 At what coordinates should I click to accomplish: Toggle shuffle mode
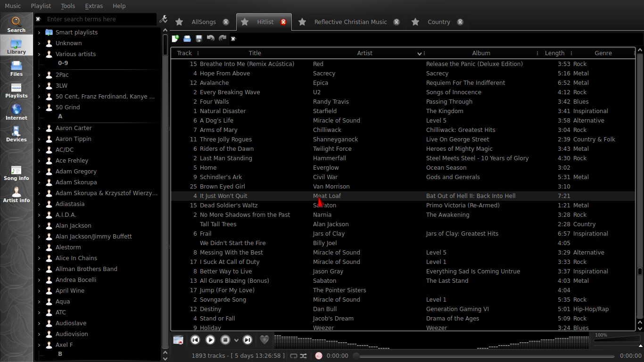click(x=303, y=356)
